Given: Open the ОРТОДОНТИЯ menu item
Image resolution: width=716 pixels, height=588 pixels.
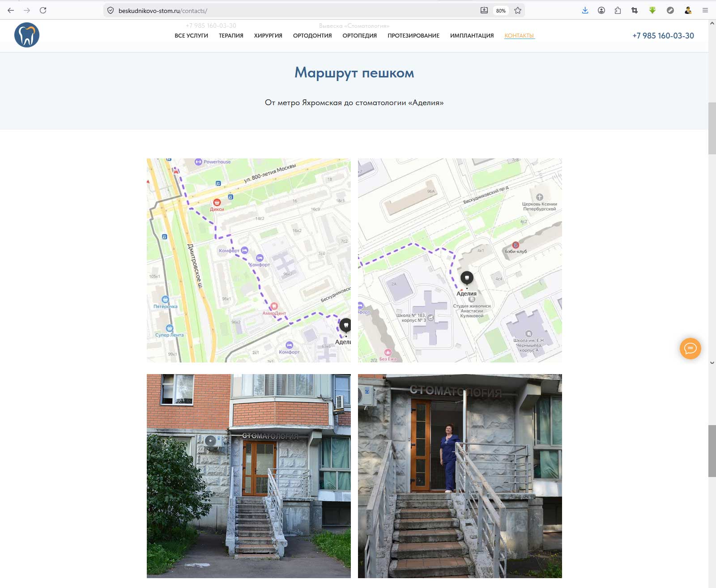Looking at the screenshot, I should (x=312, y=36).
